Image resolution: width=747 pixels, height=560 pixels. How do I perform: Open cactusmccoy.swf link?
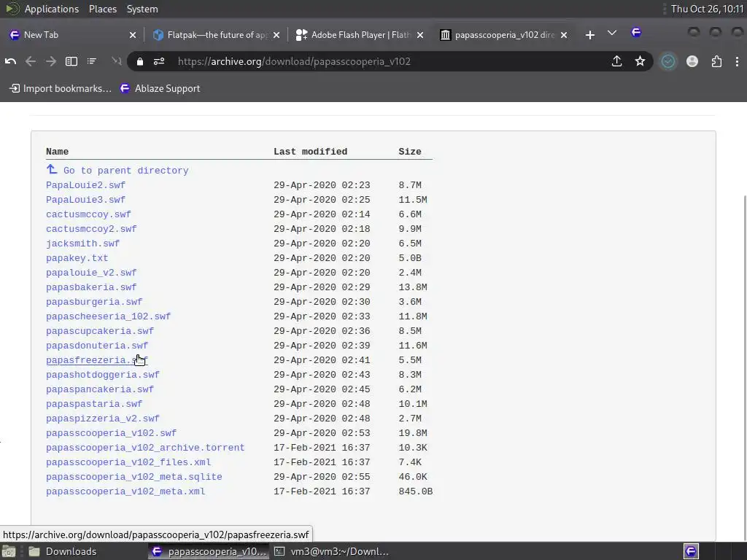point(88,214)
